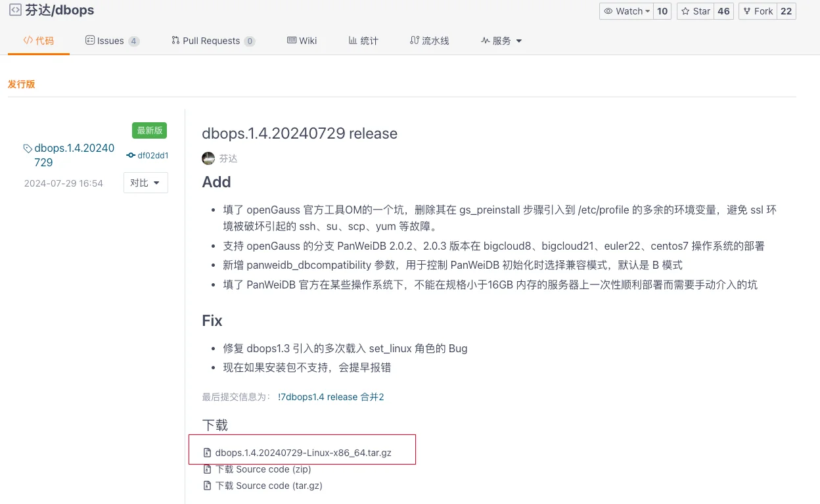
Task: Click the zip source code file icon
Action: coord(207,469)
